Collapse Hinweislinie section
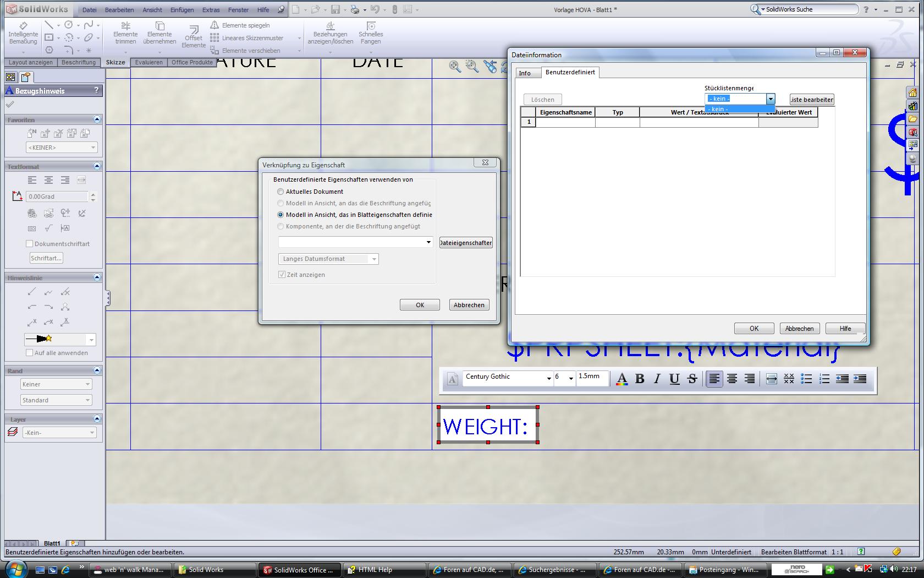The image size is (924, 578). 97,277
